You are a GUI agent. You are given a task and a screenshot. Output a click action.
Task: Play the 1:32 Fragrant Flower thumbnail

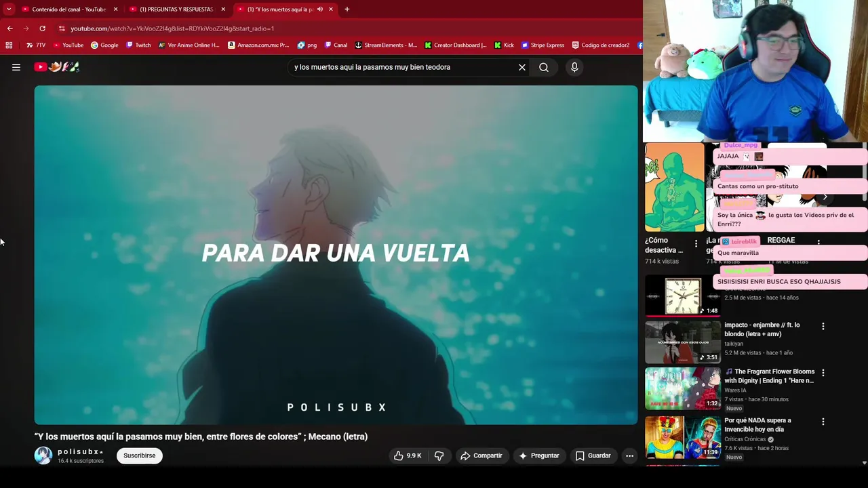(683, 389)
